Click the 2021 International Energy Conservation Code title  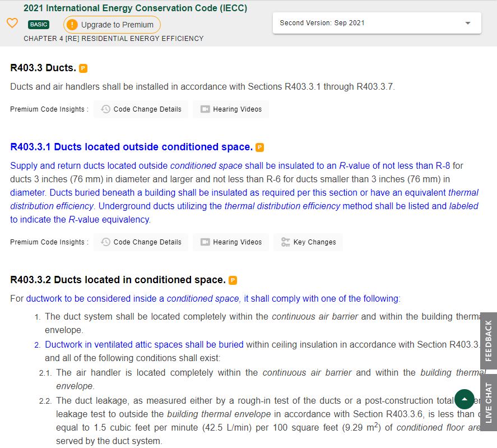coord(135,8)
